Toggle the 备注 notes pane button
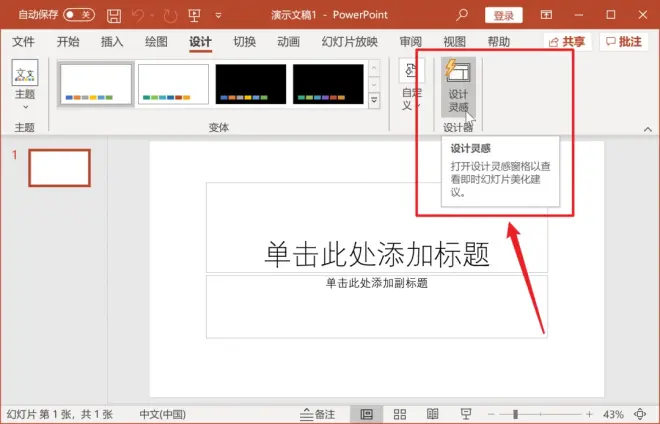The height and width of the screenshot is (424, 660). pyautogui.click(x=317, y=414)
